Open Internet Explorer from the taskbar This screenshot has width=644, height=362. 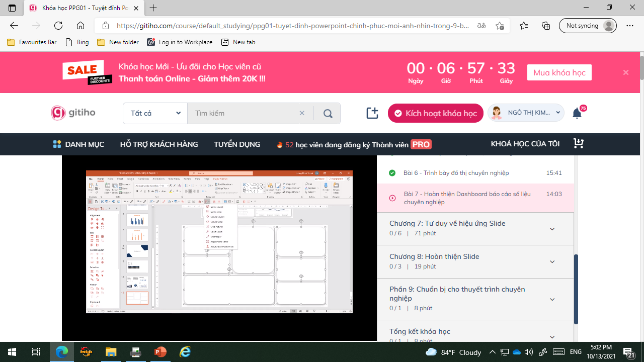pyautogui.click(x=185, y=352)
